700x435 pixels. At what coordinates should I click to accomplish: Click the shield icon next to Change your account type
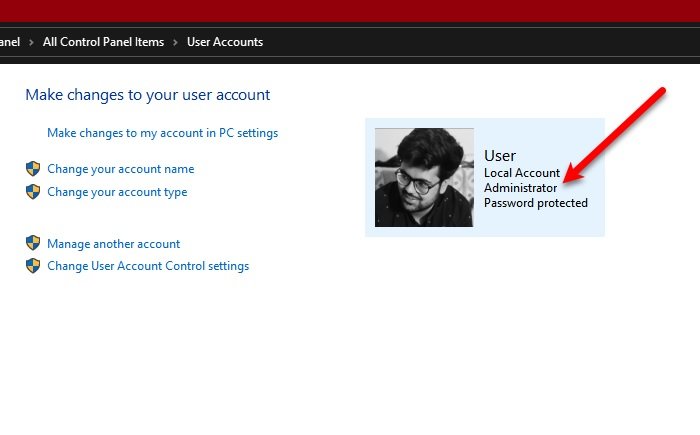[32, 192]
